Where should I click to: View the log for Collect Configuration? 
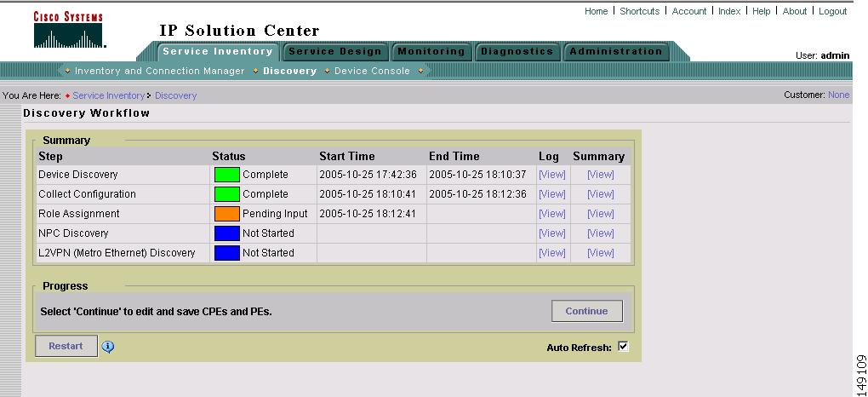552,194
